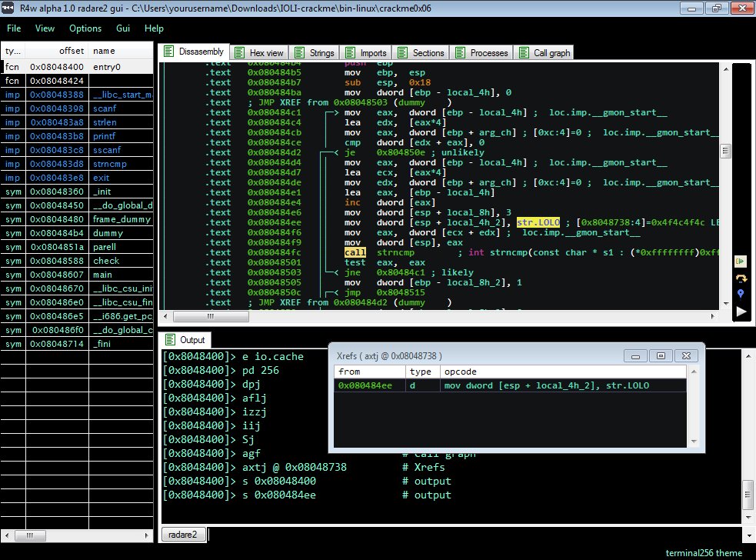Switch to the Call graph tab
The image size is (756, 560).
pyautogui.click(x=545, y=52)
